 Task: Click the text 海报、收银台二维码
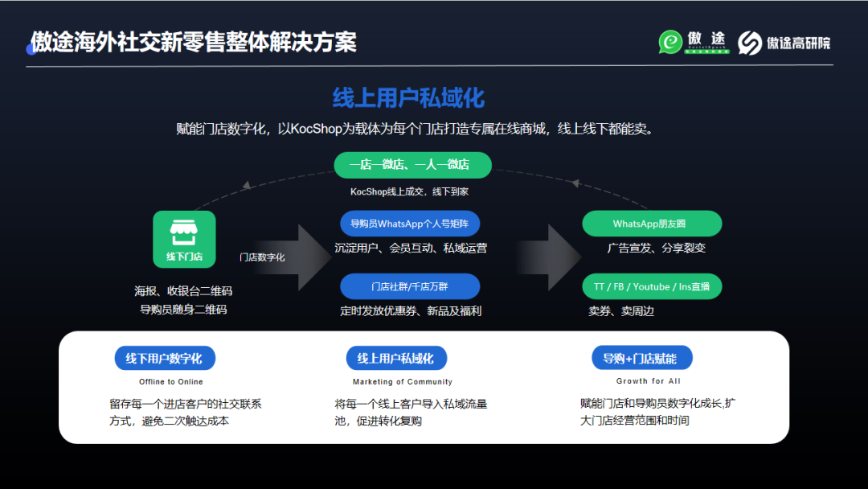183,290
